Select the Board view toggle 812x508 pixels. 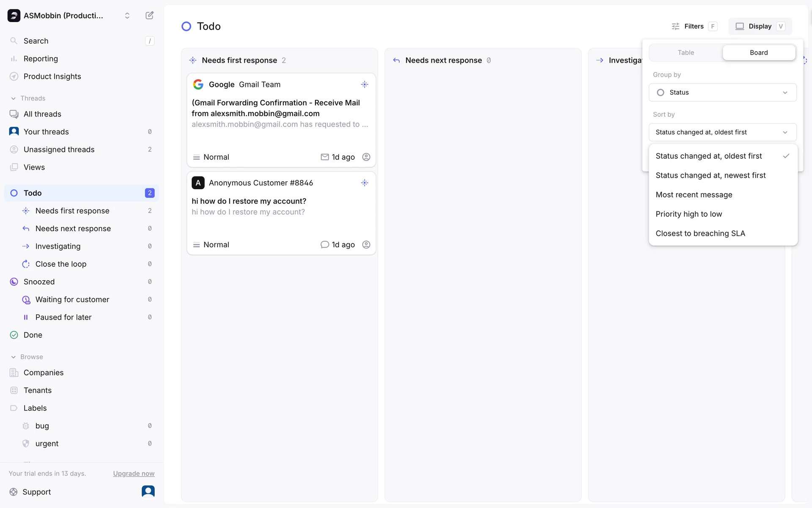(759, 52)
